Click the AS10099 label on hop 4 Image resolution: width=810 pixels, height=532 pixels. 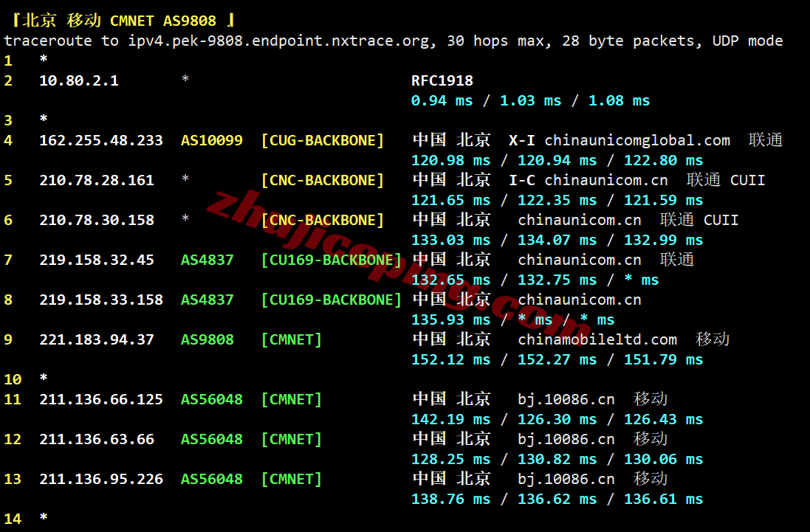click(212, 140)
